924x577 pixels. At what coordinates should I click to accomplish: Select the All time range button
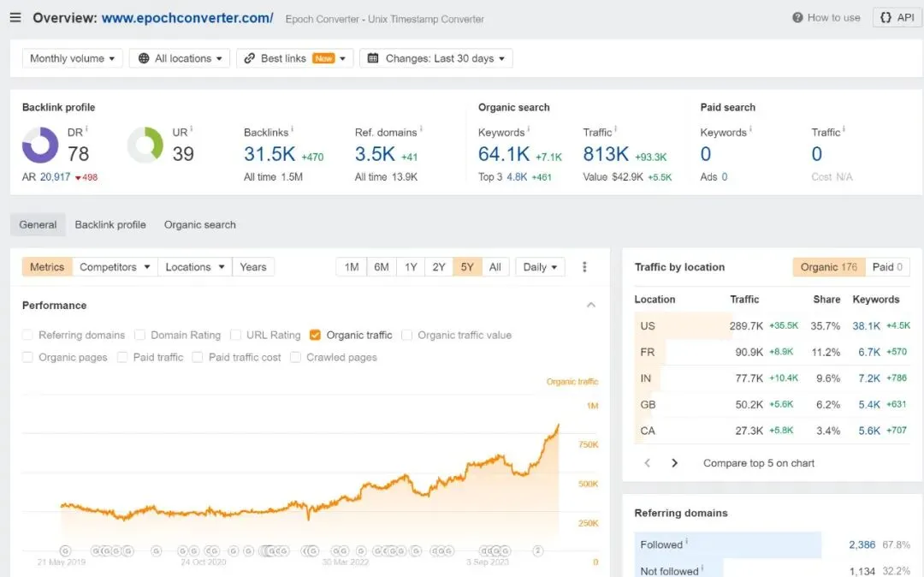(495, 267)
